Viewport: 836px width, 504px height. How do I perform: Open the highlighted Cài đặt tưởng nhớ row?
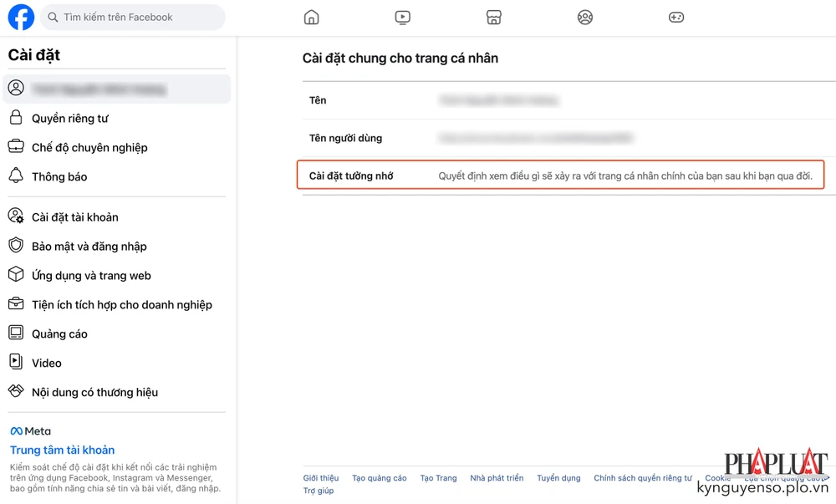point(562,175)
